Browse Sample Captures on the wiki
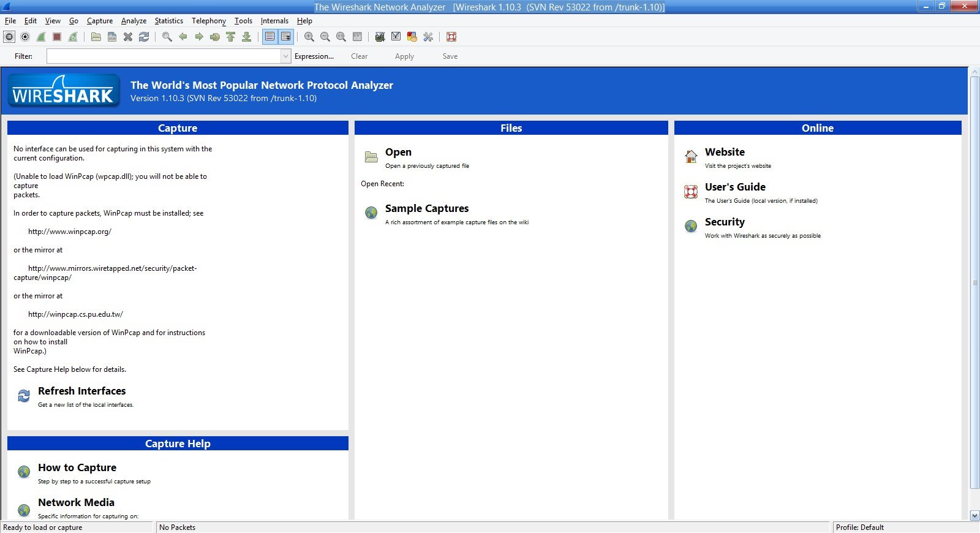Screen dimensions: 980x533 pyautogui.click(x=427, y=208)
